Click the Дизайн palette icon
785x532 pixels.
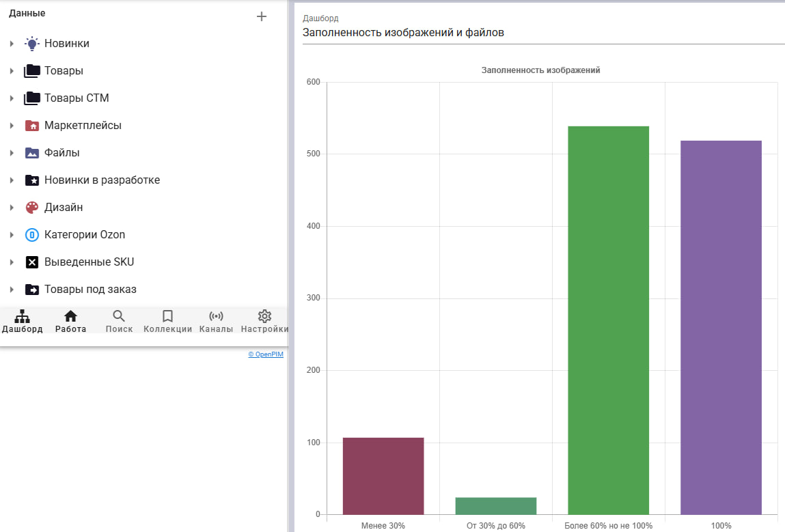(31, 208)
